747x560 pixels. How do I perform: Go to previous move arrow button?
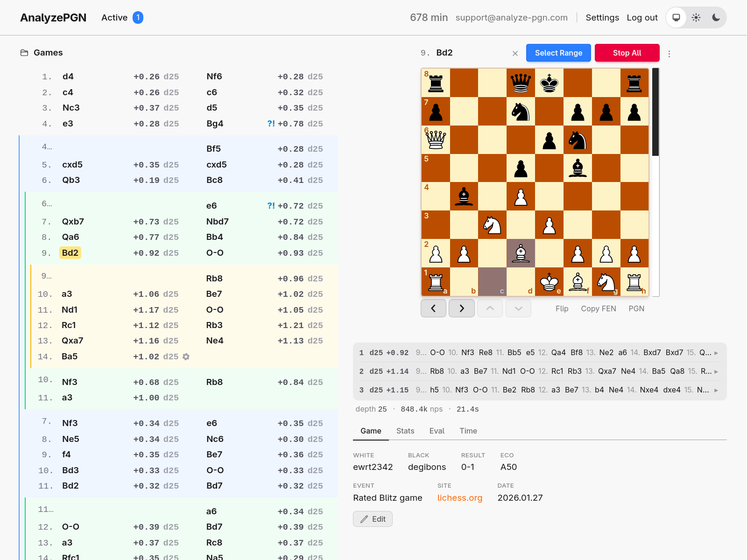[x=433, y=308]
